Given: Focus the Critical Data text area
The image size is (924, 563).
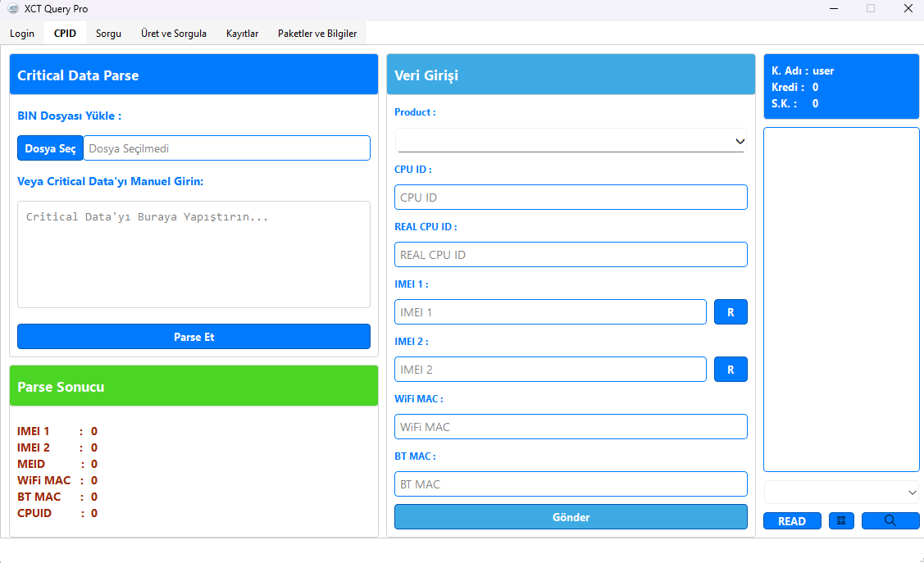Looking at the screenshot, I should tap(193, 254).
